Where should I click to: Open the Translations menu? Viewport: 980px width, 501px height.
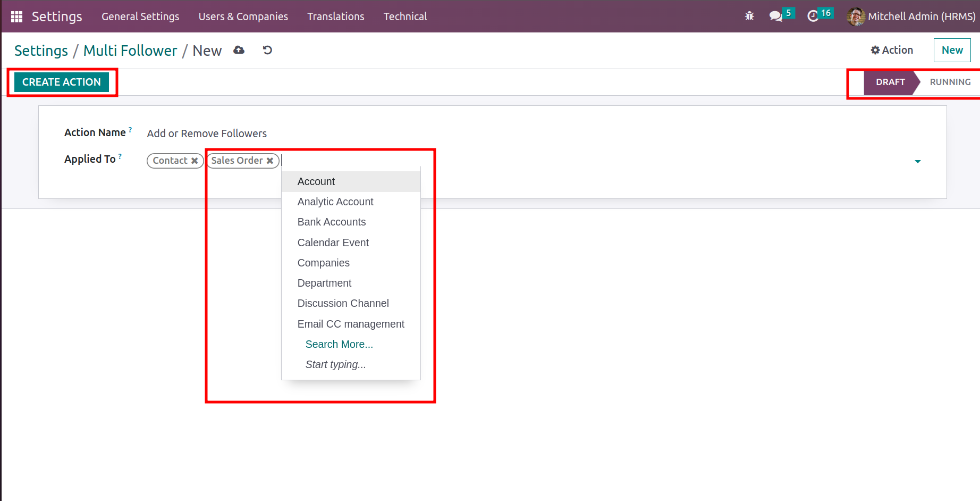[336, 16]
